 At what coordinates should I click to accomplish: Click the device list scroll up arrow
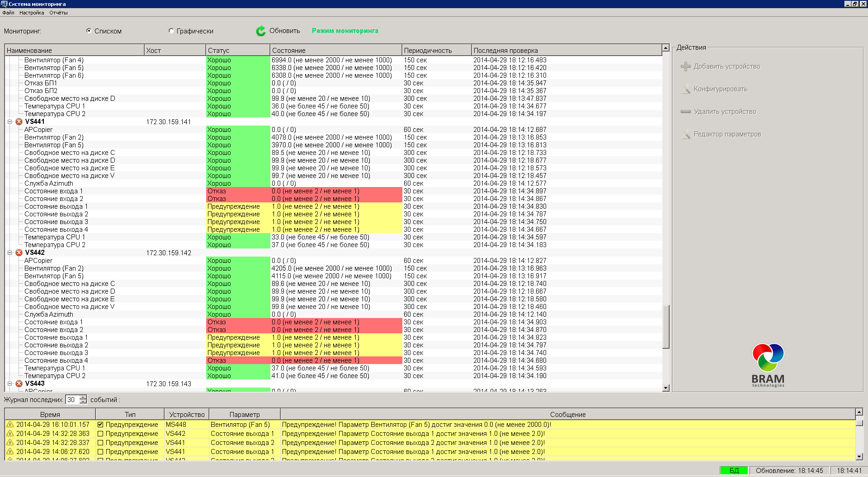tap(665, 48)
